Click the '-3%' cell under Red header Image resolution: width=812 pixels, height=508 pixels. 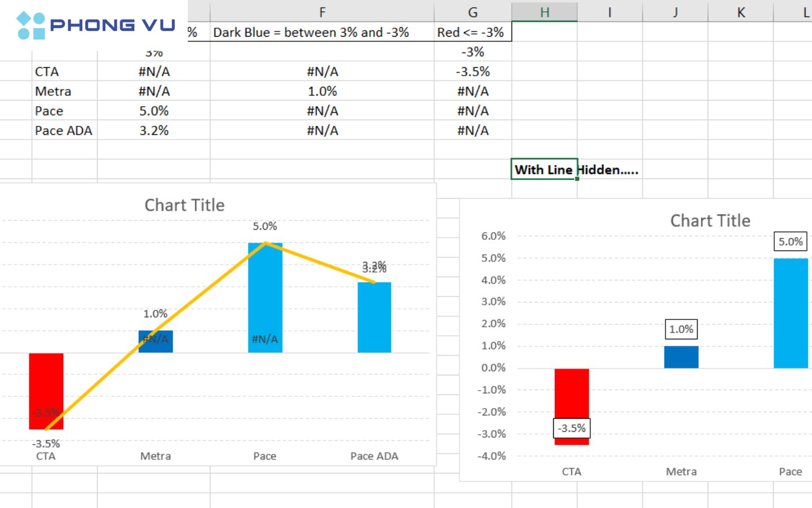click(473, 52)
